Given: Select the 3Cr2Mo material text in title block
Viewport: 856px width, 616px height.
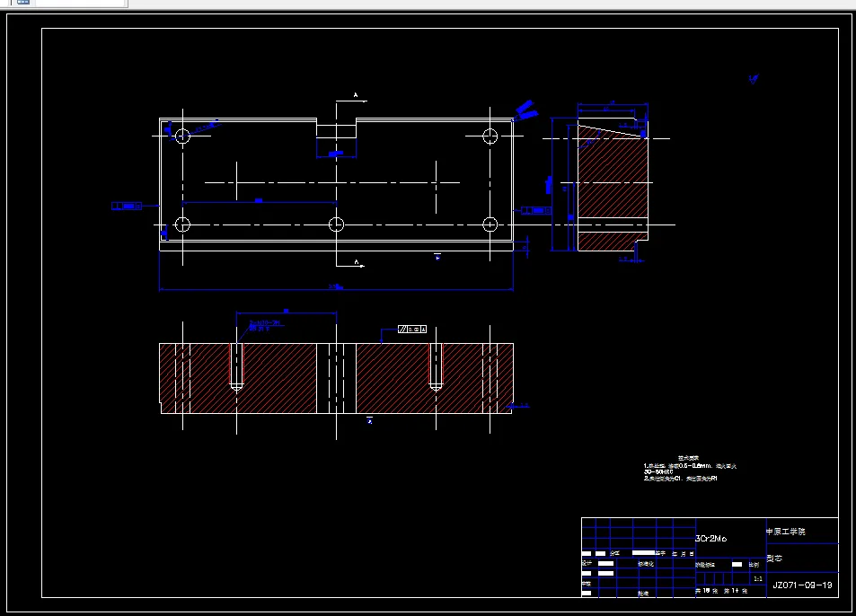Looking at the screenshot, I should point(710,539).
